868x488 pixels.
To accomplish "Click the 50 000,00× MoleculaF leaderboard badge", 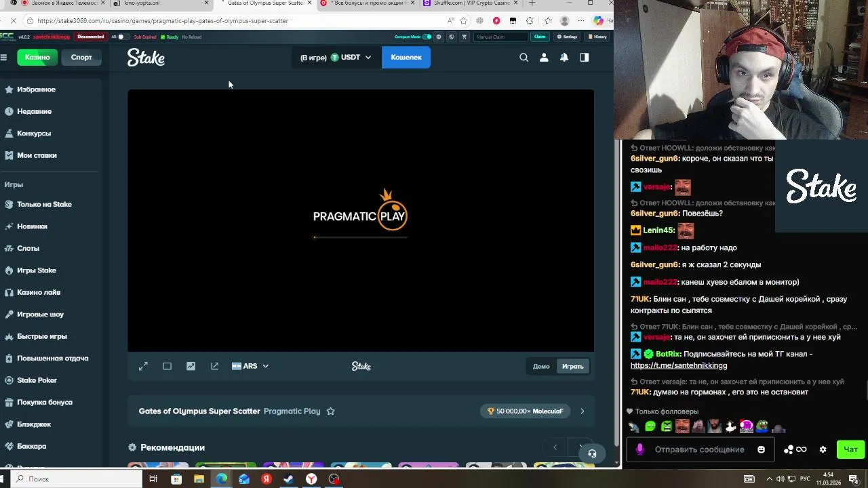I will (x=525, y=411).
